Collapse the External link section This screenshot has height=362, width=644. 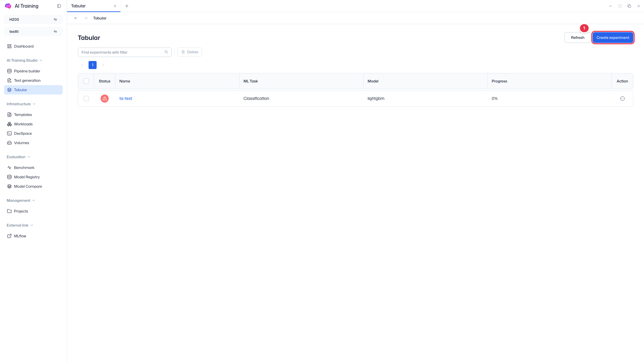click(x=20, y=225)
